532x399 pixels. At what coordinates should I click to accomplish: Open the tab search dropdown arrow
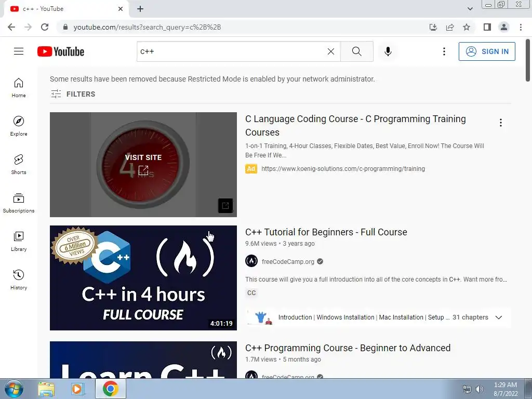(470, 9)
